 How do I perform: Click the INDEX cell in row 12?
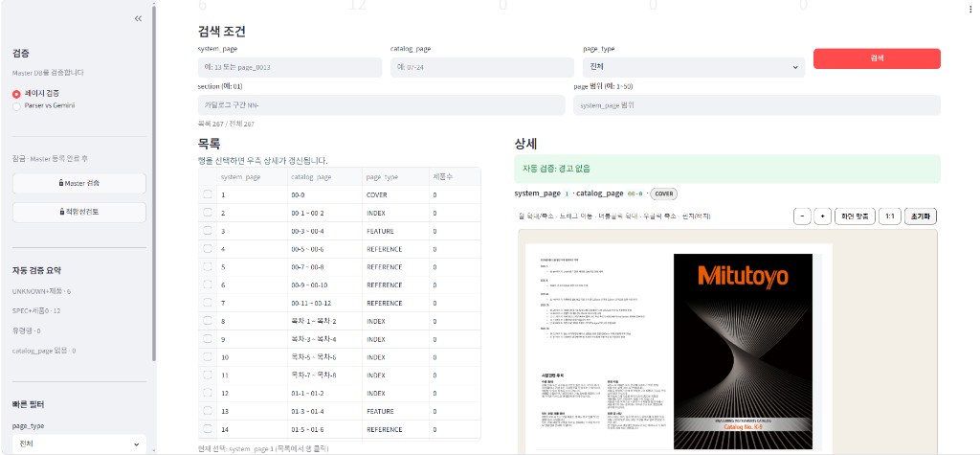pyautogui.click(x=395, y=393)
